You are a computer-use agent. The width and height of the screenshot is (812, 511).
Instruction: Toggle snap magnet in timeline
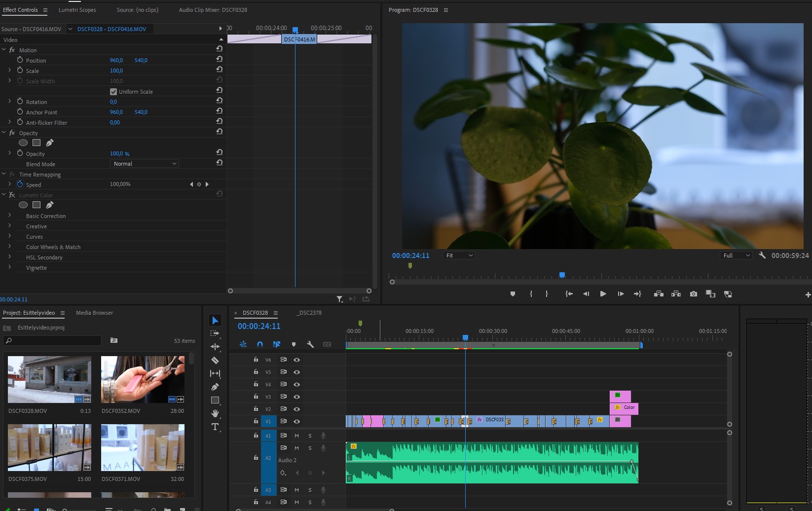[260, 344]
